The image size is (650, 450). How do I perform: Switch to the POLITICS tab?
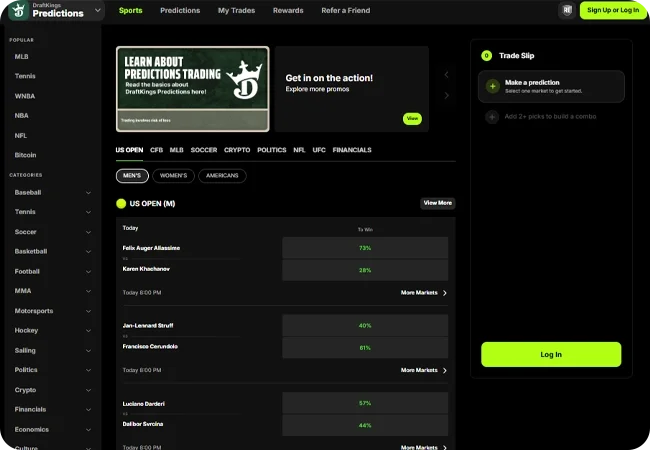tap(272, 150)
